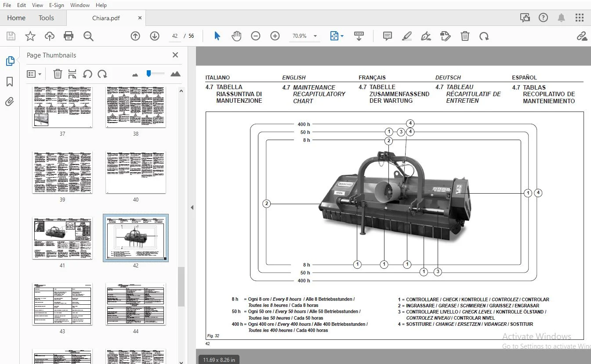Print the document with the printer icon

tap(69, 36)
